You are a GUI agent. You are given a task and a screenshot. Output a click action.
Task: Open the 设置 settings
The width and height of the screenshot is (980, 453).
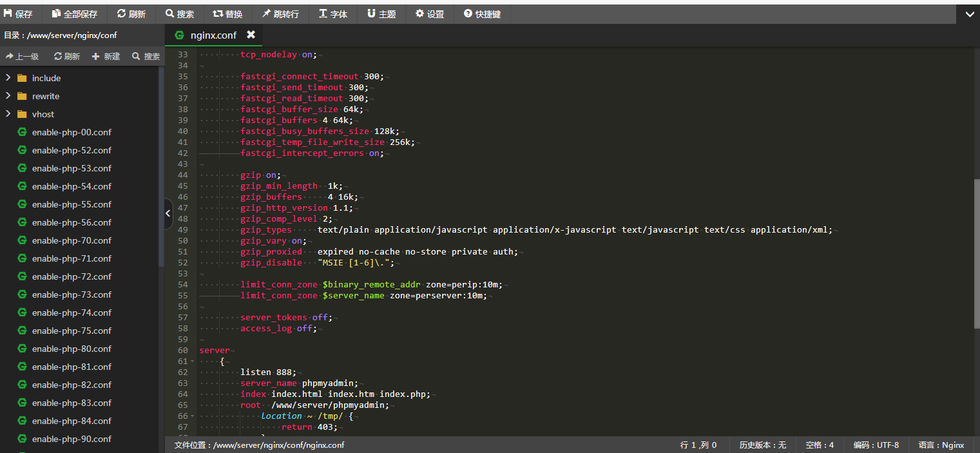[430, 14]
